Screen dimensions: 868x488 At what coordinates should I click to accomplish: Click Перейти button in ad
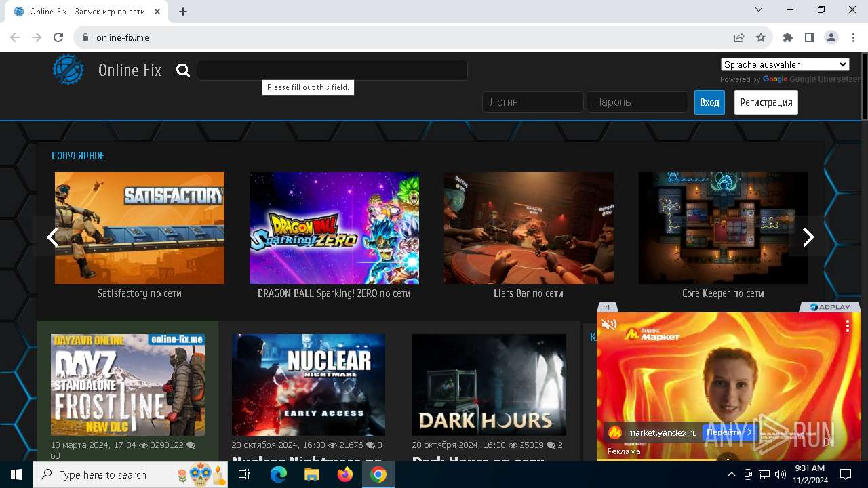pyautogui.click(x=730, y=432)
